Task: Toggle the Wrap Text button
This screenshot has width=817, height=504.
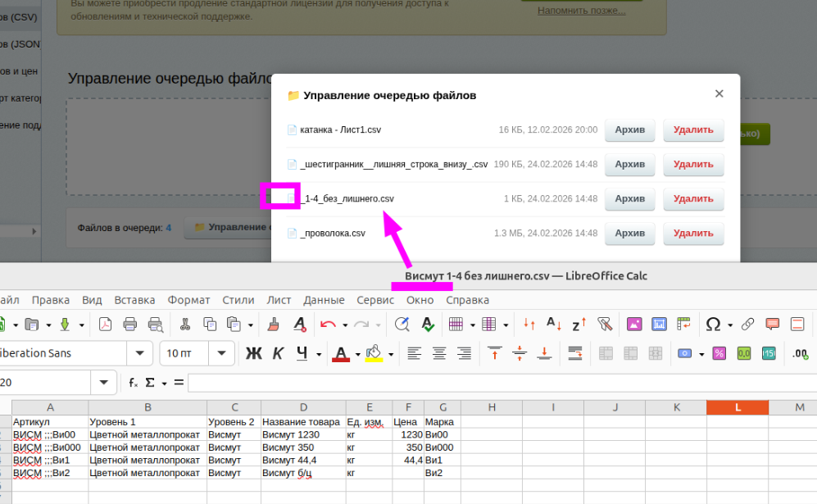Action: [574, 353]
